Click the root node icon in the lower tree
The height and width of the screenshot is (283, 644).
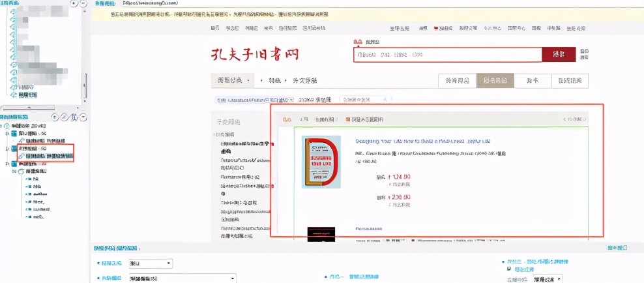[x=7, y=125]
